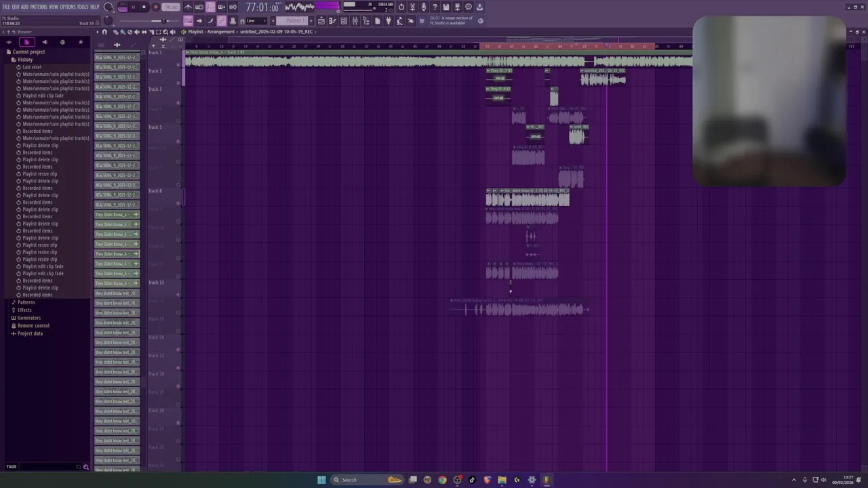The height and width of the screenshot is (488, 868).
Task: Toggle the chain link button in toolbar
Action: coord(221,21)
